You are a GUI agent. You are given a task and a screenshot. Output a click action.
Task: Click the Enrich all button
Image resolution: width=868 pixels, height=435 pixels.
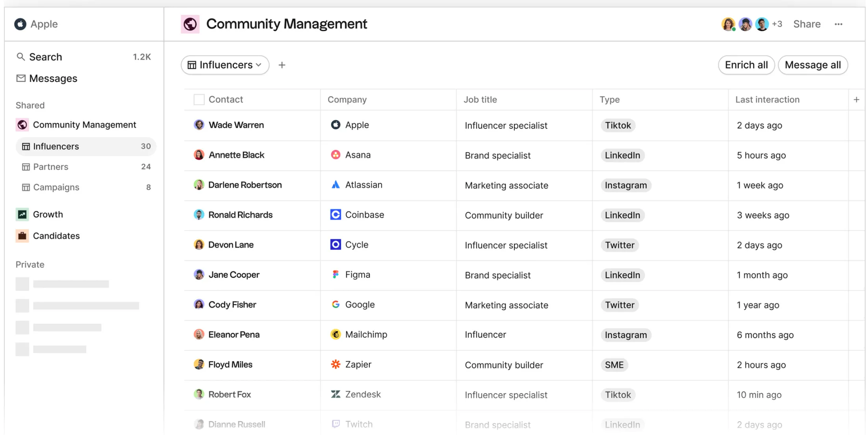pos(746,65)
